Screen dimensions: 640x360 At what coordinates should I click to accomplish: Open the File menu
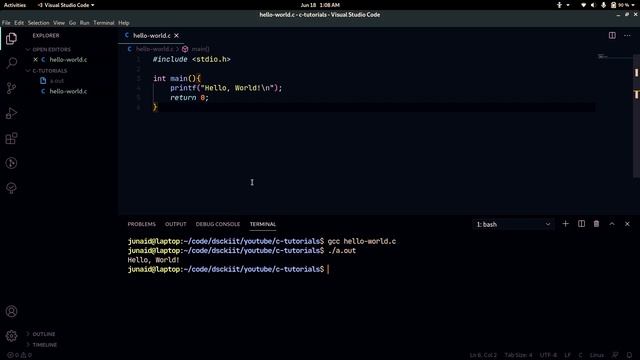[x=6, y=23]
